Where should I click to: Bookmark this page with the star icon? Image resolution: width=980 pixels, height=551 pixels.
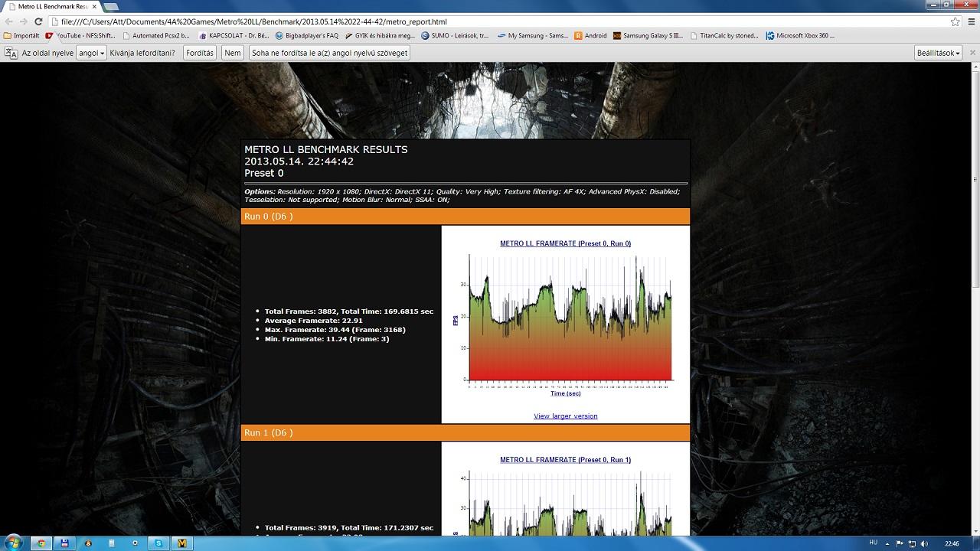[x=955, y=21]
